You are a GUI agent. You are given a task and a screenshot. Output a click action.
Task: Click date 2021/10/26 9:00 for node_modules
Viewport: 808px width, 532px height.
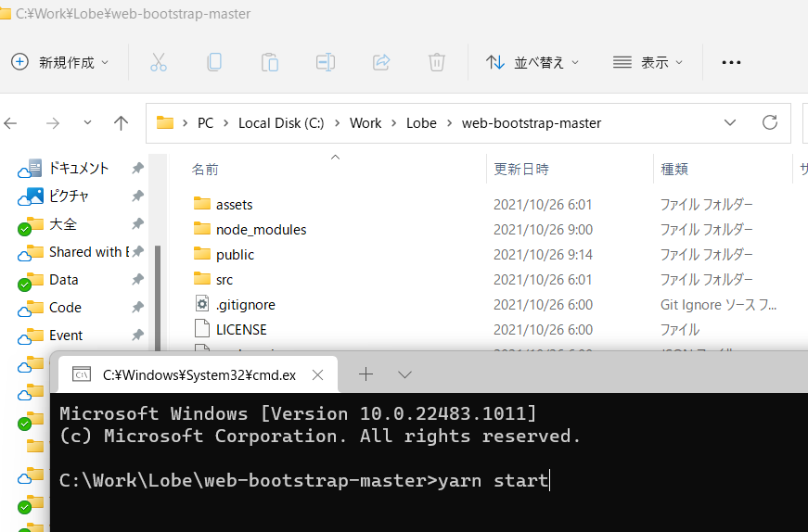pyautogui.click(x=543, y=230)
